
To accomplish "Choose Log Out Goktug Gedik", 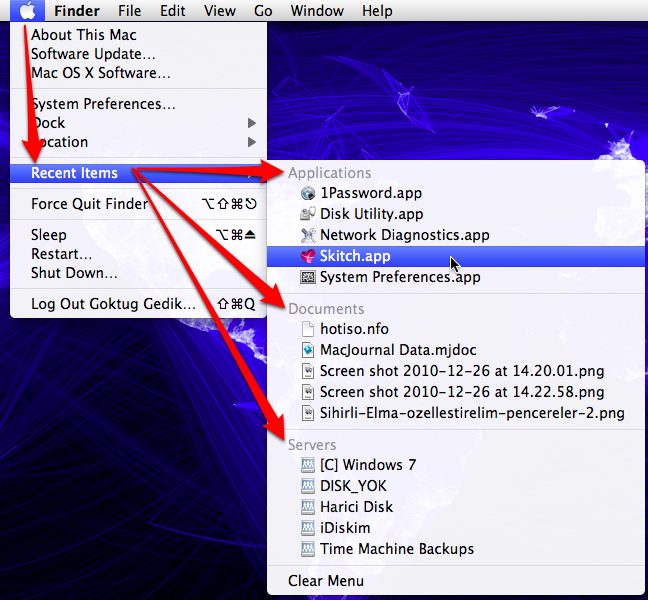I will point(113,304).
